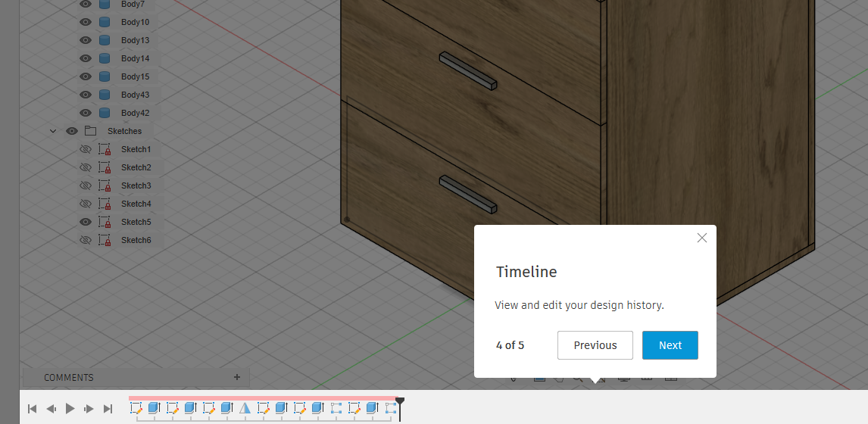Click the Body14 body icon
868x424 pixels.
click(105, 58)
